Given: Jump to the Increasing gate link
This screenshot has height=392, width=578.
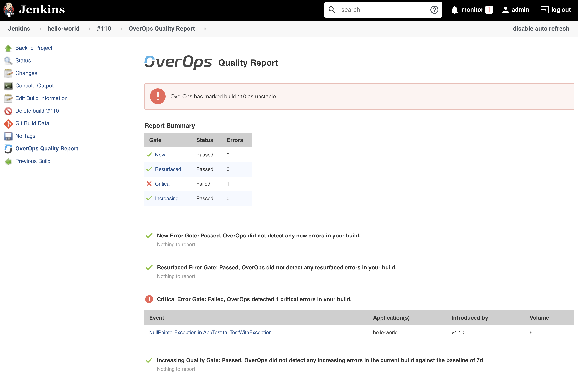Looking at the screenshot, I should [x=167, y=198].
